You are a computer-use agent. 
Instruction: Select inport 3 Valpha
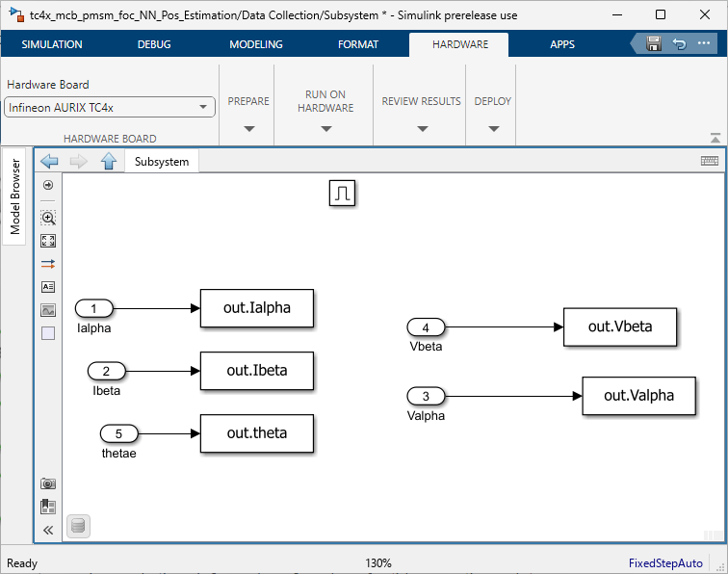[x=426, y=396]
